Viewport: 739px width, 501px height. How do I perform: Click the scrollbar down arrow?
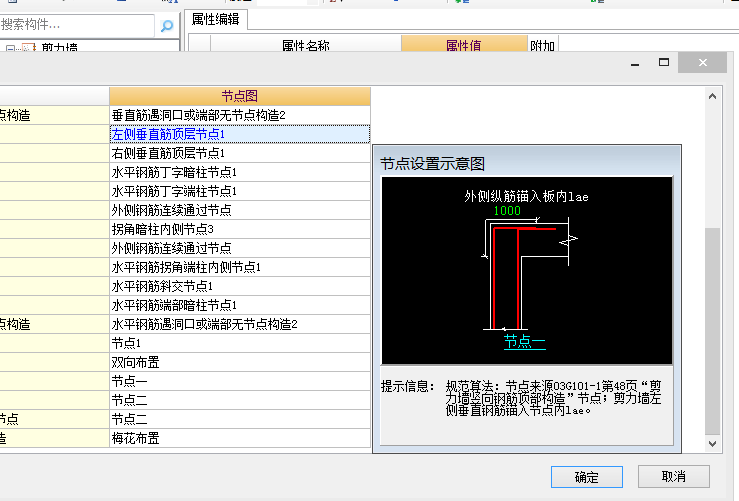tap(713, 444)
